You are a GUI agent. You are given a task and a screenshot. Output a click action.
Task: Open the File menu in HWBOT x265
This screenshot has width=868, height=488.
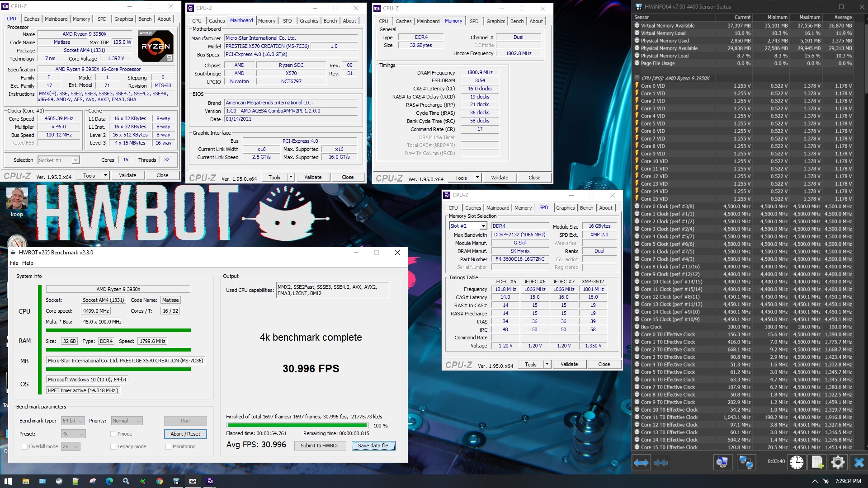pos(14,263)
